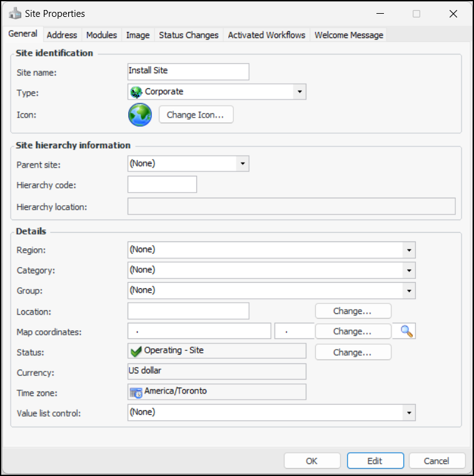Minimize the Site Properties window

(380, 14)
